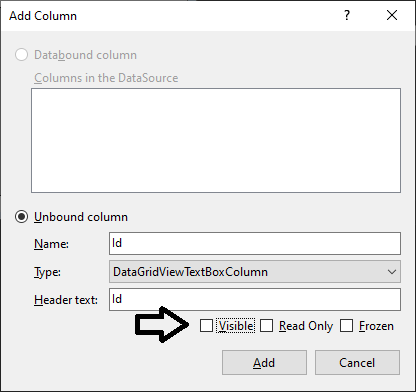Open the Type combo box showing DataGridViewTextBoxColumn
This screenshot has height=392, width=416.
255,272
